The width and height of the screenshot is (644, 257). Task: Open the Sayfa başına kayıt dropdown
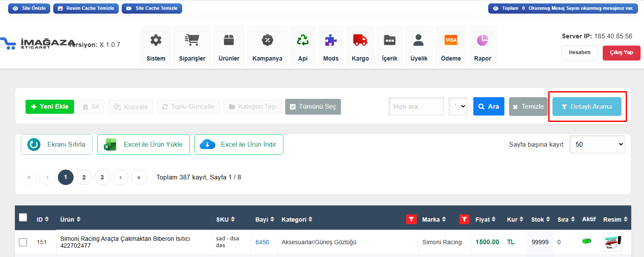[597, 144]
